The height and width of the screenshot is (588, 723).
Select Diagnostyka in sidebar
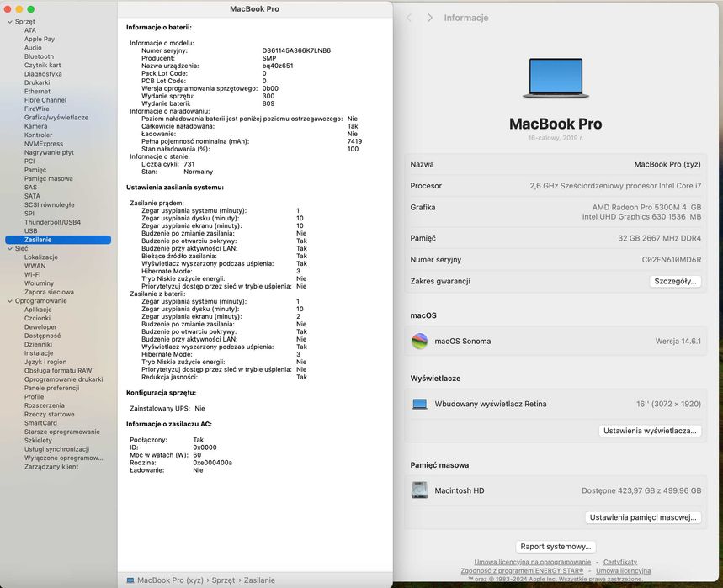coord(43,74)
